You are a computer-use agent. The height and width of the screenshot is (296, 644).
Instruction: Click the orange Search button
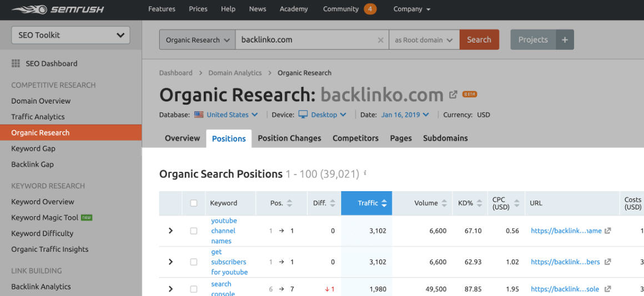tap(479, 40)
